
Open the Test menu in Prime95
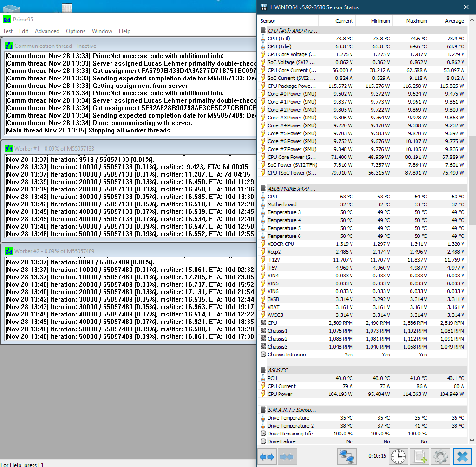pyautogui.click(x=7, y=31)
